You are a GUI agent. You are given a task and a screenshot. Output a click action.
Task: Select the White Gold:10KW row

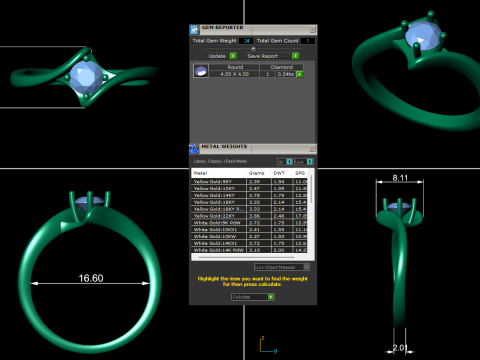tap(249, 236)
